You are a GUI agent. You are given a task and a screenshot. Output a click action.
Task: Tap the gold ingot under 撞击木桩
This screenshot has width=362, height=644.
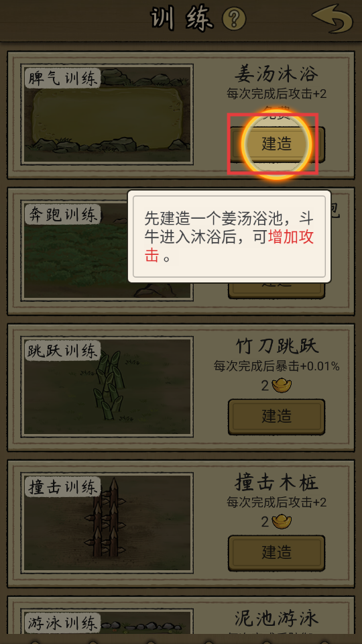(x=281, y=522)
